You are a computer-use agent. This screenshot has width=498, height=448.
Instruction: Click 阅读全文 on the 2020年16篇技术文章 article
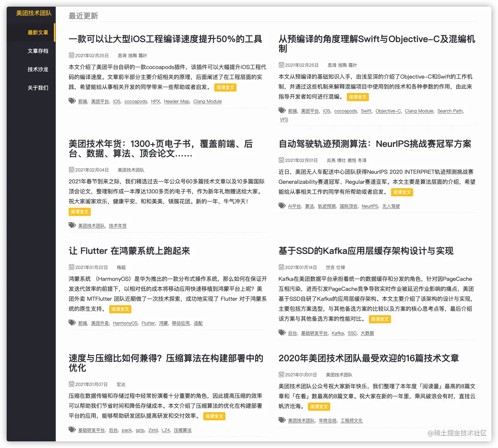click(x=319, y=407)
